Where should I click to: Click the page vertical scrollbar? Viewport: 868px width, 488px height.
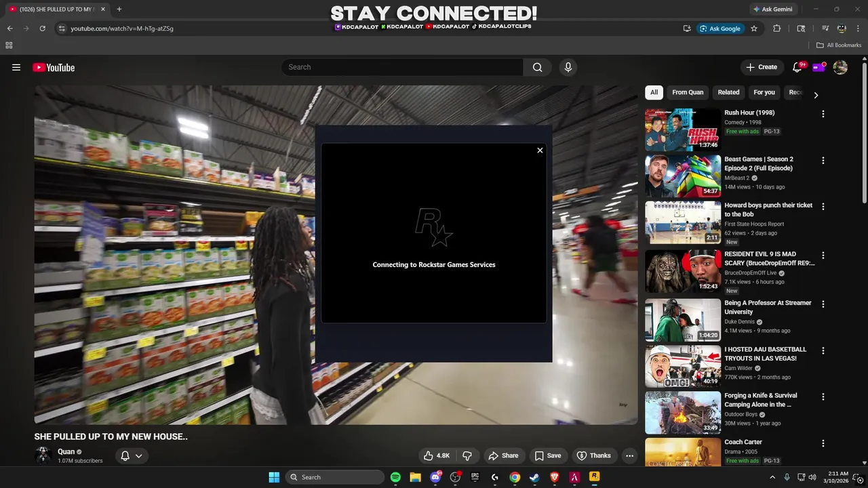864,132
